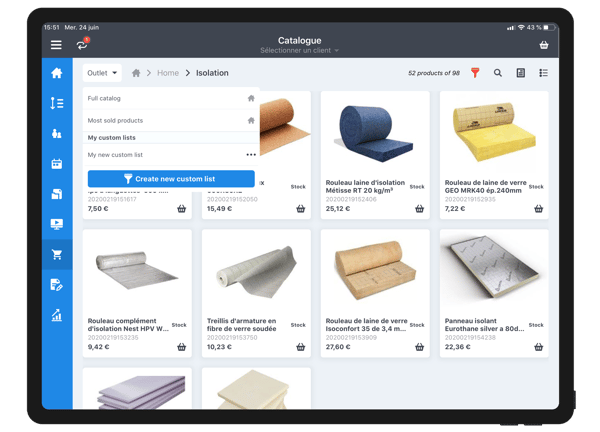
Task: Tap the sync icon with notification badge
Action: [x=82, y=45]
